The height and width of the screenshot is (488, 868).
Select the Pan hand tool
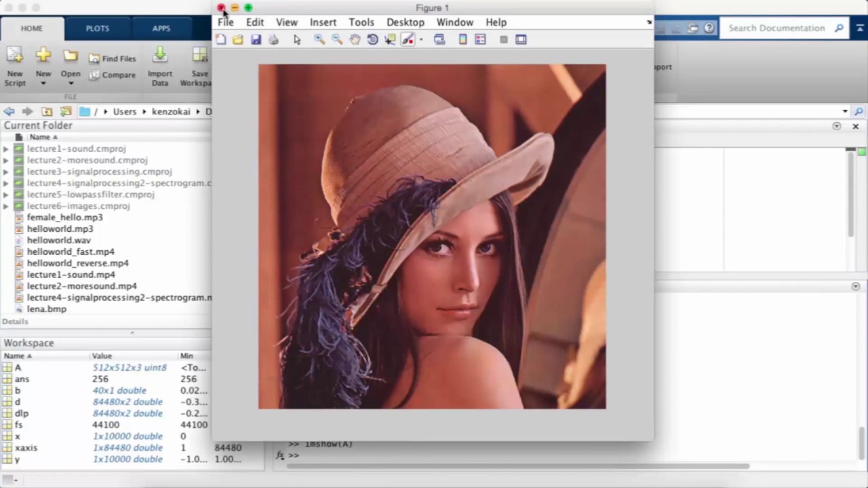click(355, 40)
